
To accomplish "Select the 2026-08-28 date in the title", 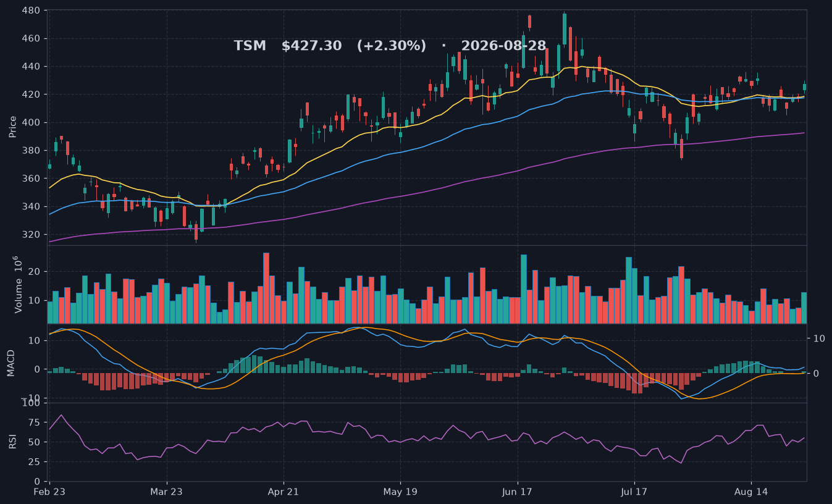I will [x=503, y=46].
